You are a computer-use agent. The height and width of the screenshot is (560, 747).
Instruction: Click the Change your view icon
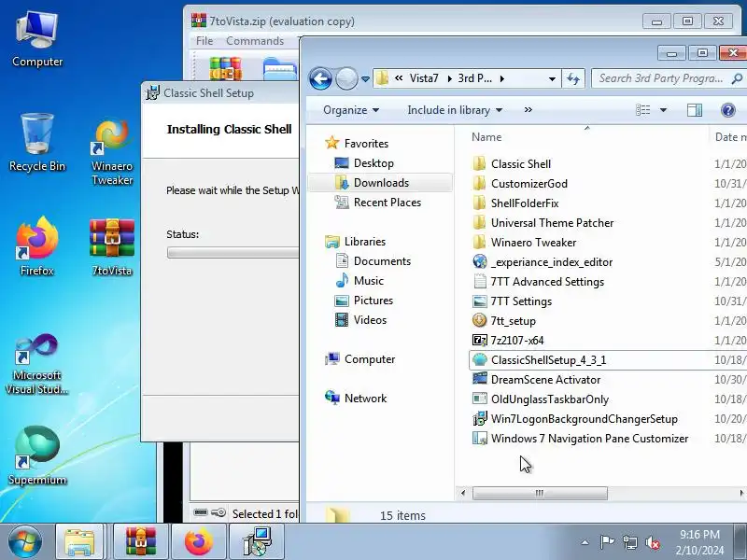tap(643, 110)
